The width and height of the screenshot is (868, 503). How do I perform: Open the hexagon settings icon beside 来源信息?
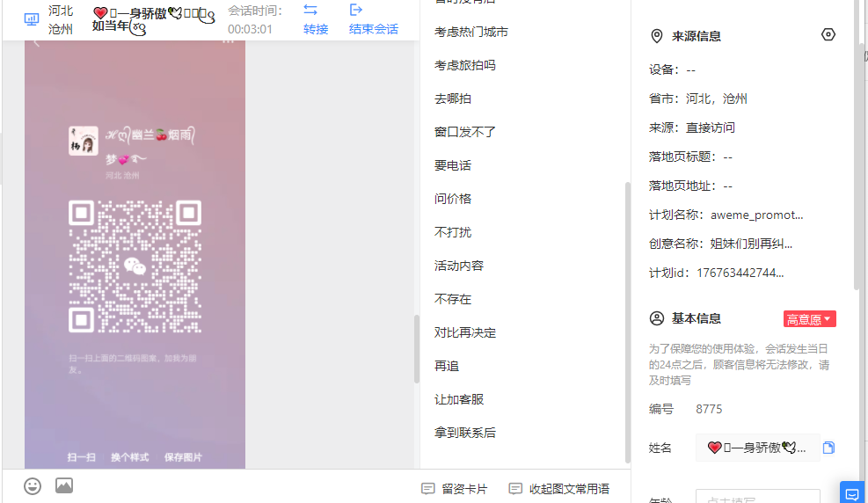point(828,35)
